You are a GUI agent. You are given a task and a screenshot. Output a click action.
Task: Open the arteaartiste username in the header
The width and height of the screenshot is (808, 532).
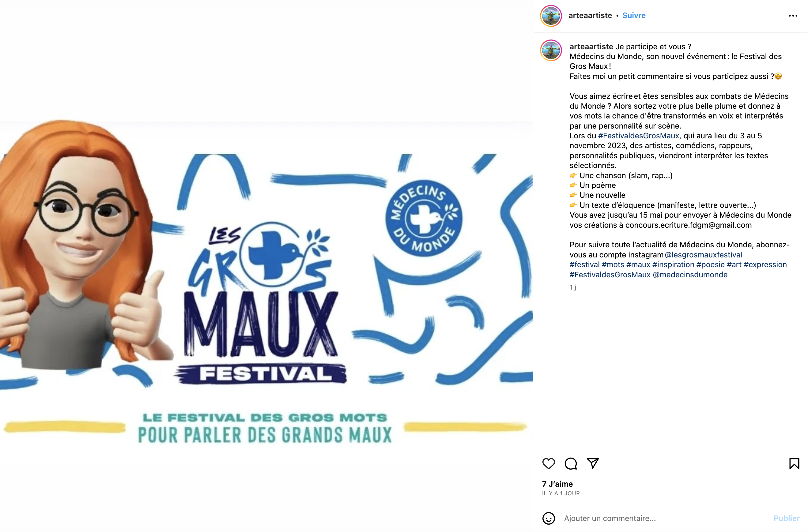coord(590,16)
